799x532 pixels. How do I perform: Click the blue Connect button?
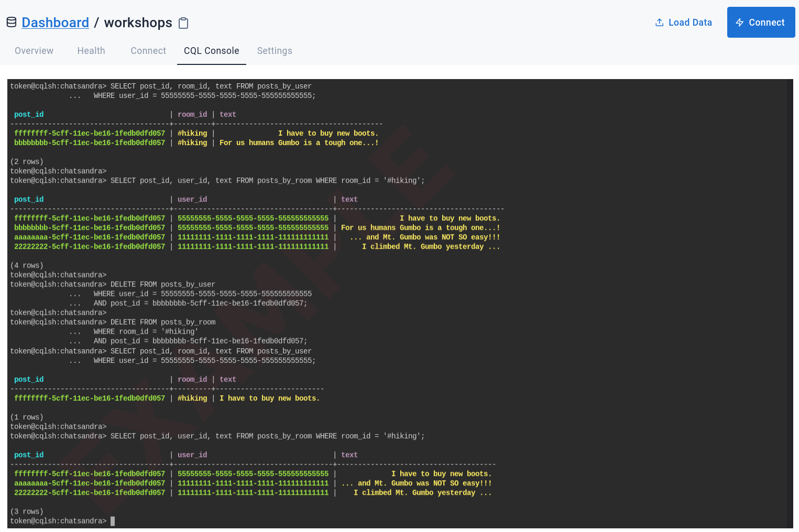click(761, 23)
